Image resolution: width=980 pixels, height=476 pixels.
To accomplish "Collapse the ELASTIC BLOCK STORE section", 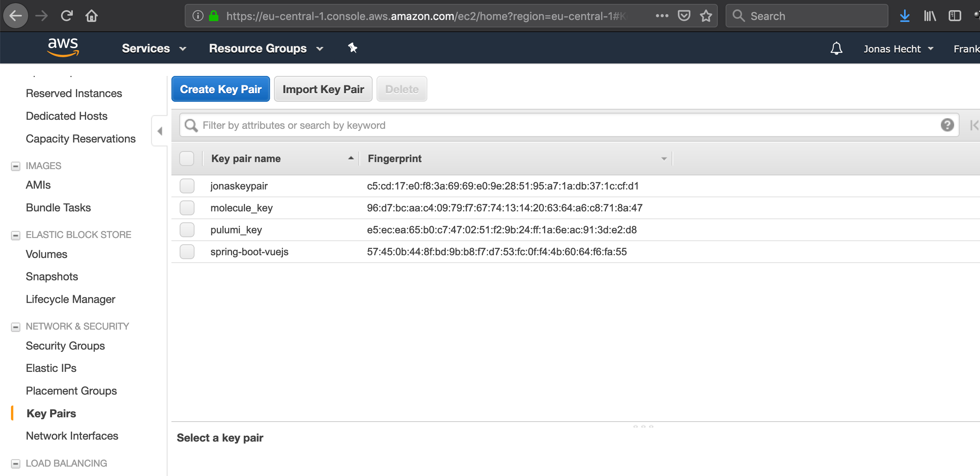I will [x=16, y=235].
